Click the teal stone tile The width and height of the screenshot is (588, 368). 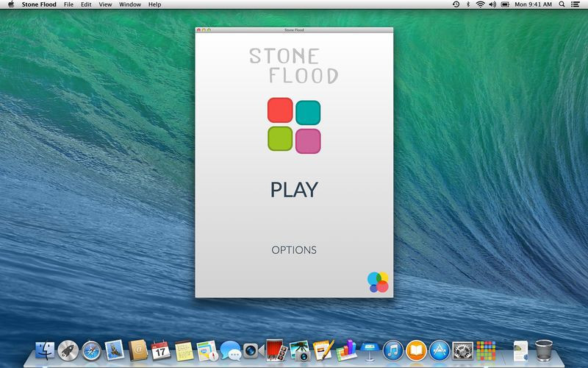pos(308,113)
